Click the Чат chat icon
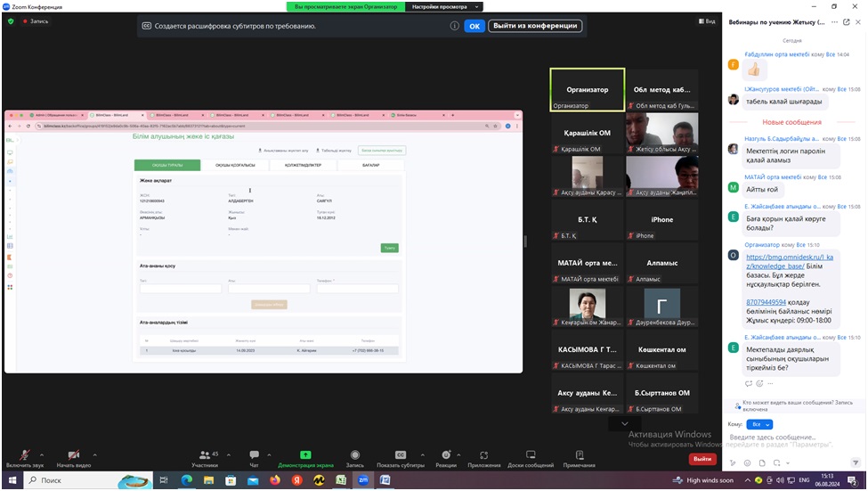The width and height of the screenshot is (868, 491). click(255, 454)
